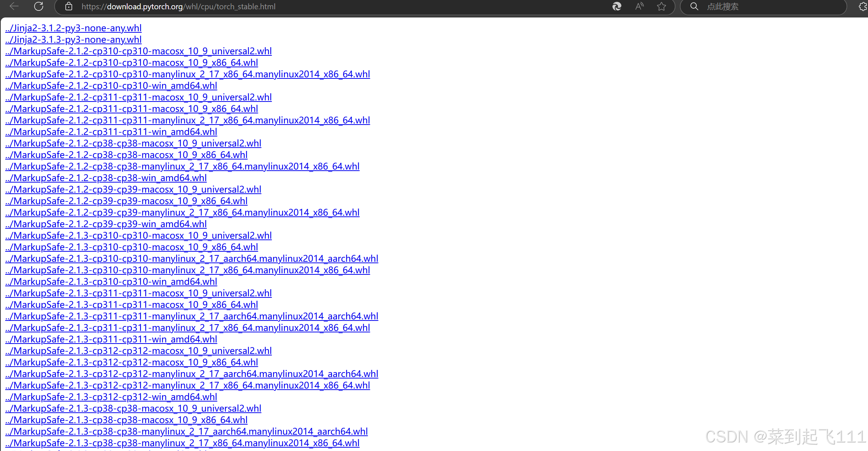Click the Edge swirl icon in address bar
The height and width of the screenshot is (451, 868).
[617, 6]
